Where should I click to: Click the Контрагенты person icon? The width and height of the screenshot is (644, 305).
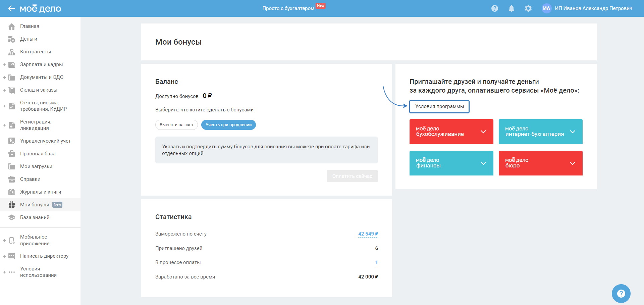tap(12, 52)
